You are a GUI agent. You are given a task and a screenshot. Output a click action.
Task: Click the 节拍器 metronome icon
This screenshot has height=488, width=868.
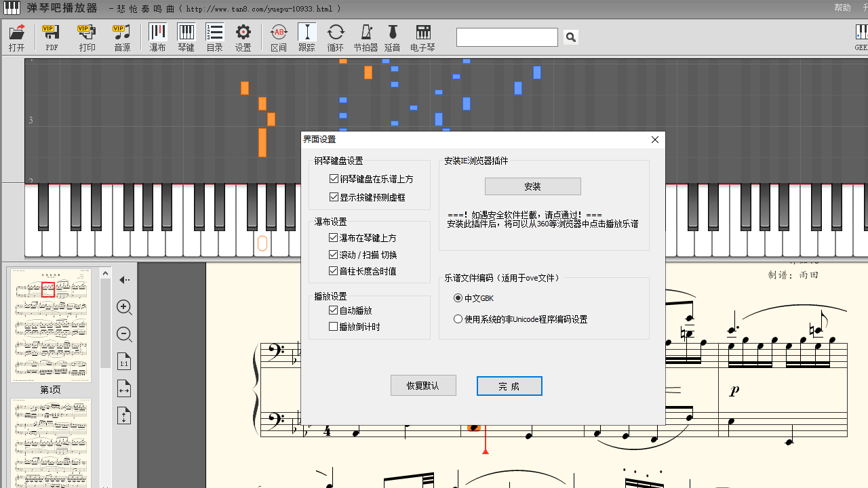pyautogui.click(x=366, y=37)
